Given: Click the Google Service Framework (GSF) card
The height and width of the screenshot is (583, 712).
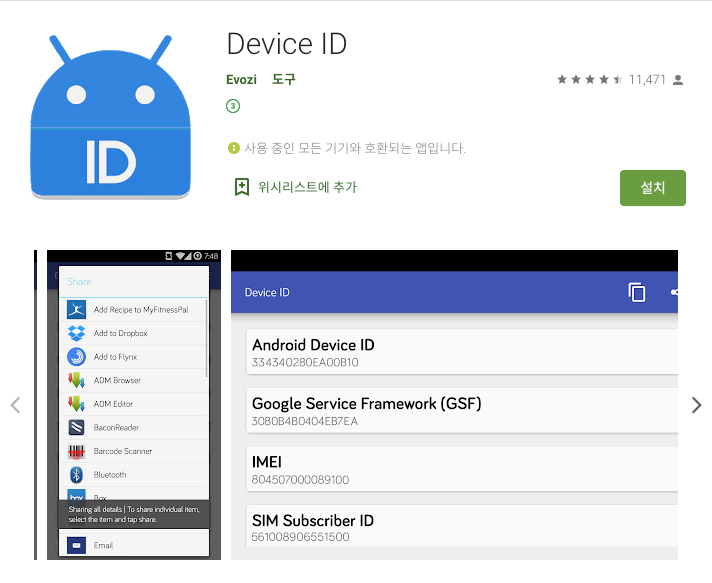Looking at the screenshot, I should click(x=462, y=410).
